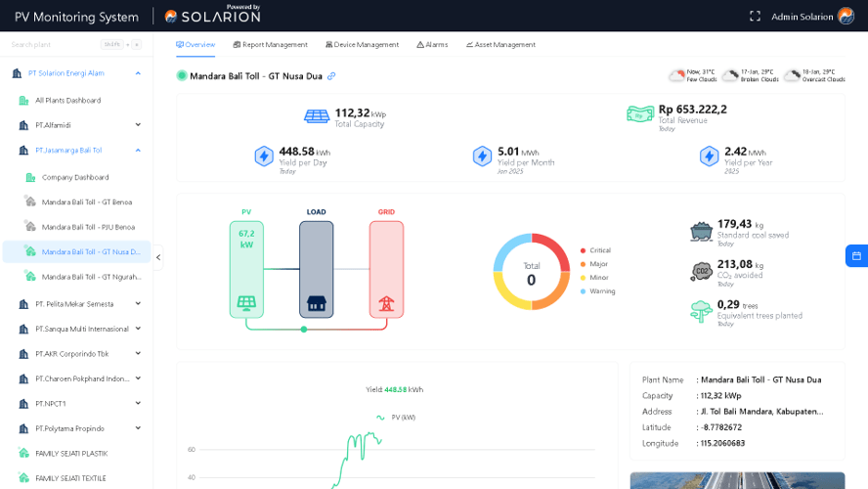
Task: Open the blue calendar side button
Action: [856, 255]
